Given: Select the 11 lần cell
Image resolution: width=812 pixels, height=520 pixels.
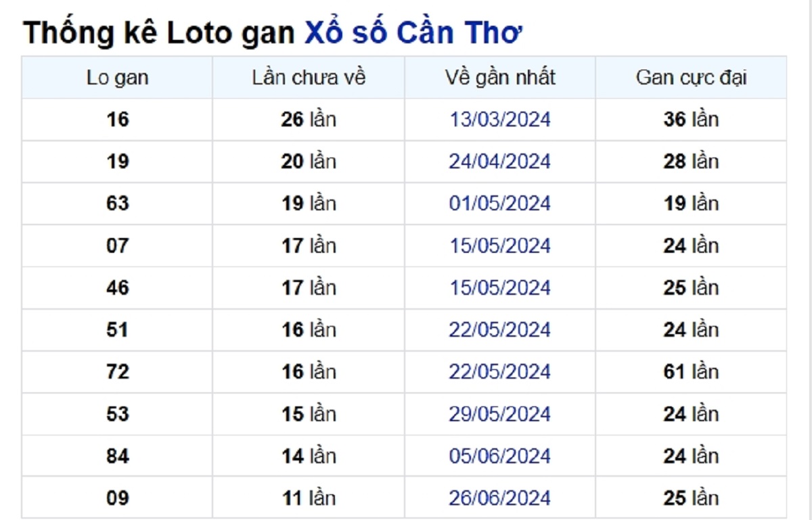Looking at the screenshot, I should tap(309, 498).
